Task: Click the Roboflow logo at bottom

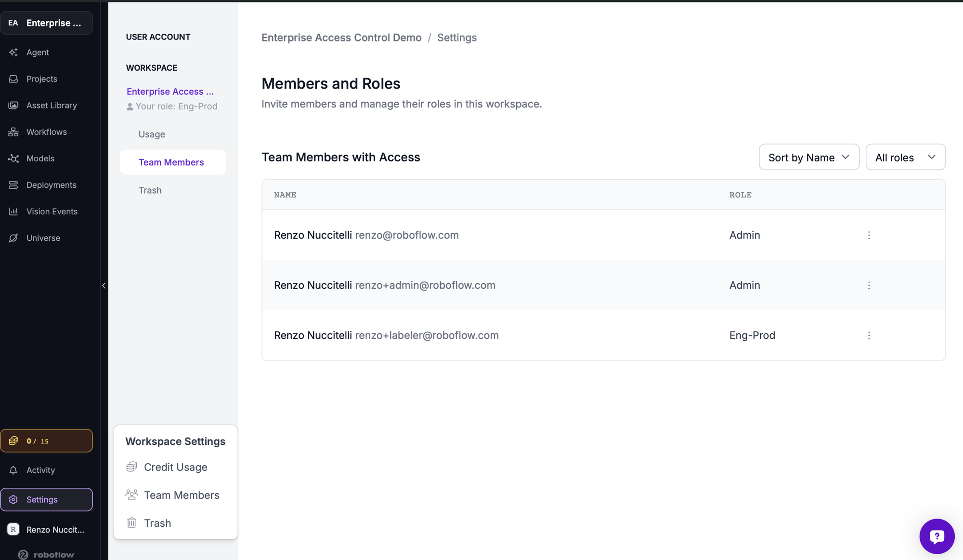Action: (46, 554)
